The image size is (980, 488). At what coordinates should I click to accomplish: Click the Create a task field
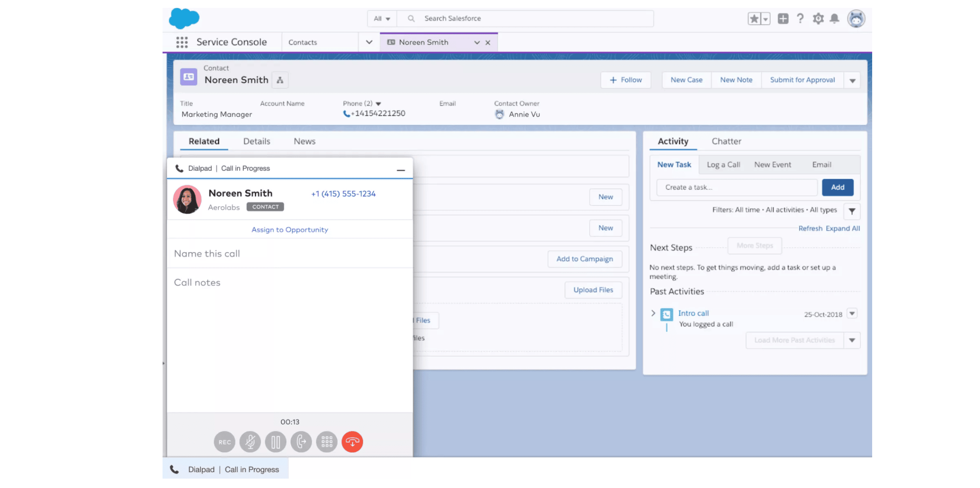click(737, 187)
